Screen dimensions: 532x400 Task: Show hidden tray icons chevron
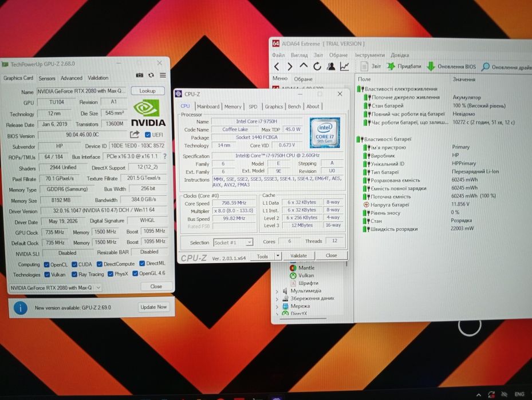pyautogui.click(x=478, y=395)
